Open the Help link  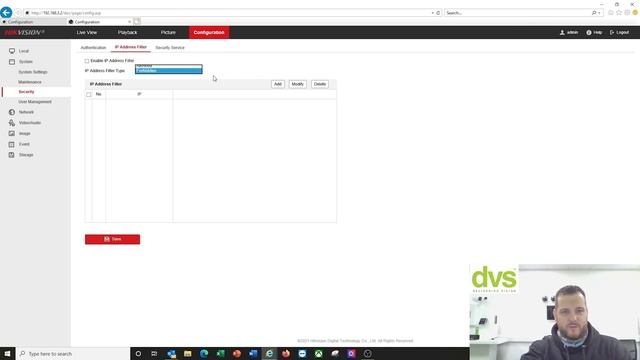pyautogui.click(x=594, y=32)
